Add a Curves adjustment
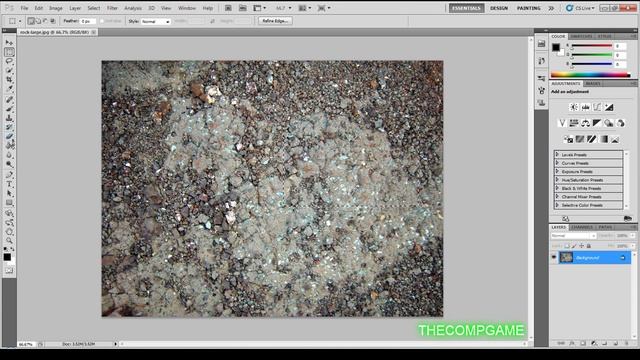This screenshot has height=360, width=640. (x=597, y=107)
